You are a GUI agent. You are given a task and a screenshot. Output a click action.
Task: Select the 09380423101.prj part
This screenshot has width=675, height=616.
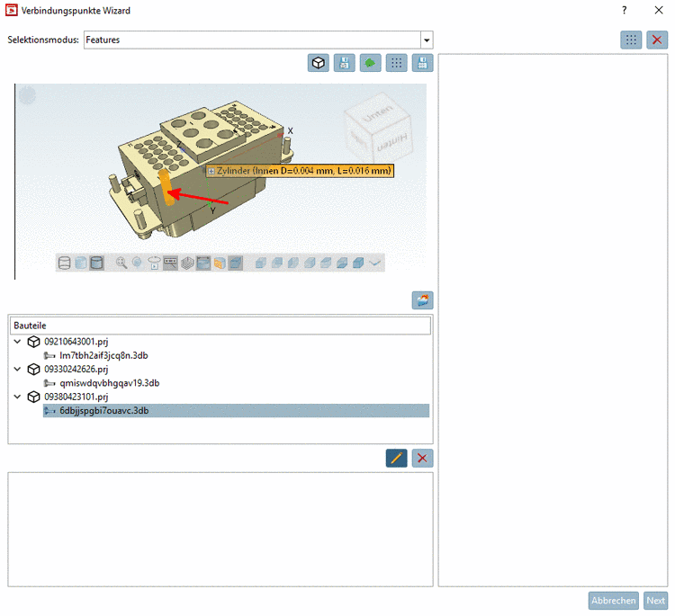pos(76,397)
